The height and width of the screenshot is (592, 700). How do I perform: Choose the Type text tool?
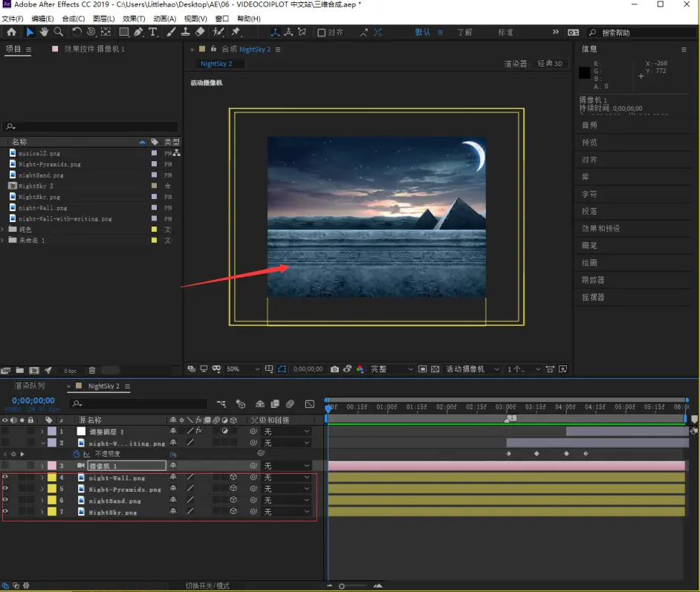coord(153,33)
